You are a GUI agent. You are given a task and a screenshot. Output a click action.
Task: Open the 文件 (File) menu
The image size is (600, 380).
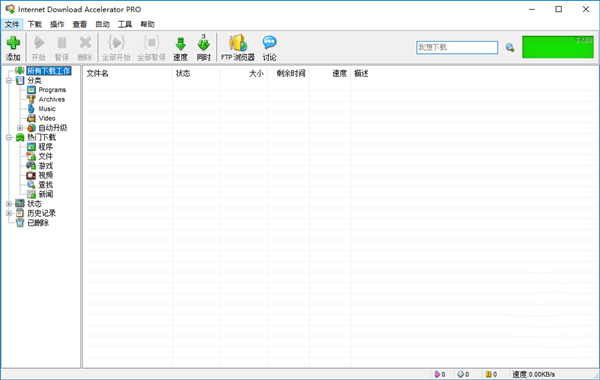pos(12,24)
